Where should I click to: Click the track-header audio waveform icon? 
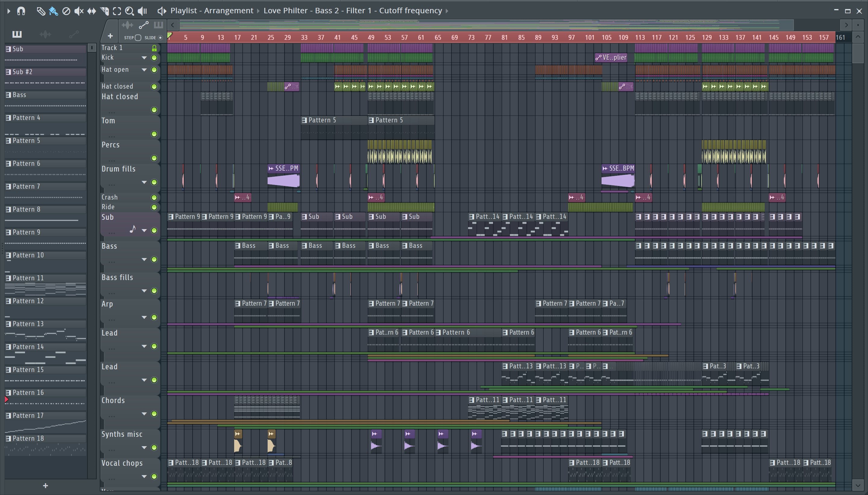(127, 25)
